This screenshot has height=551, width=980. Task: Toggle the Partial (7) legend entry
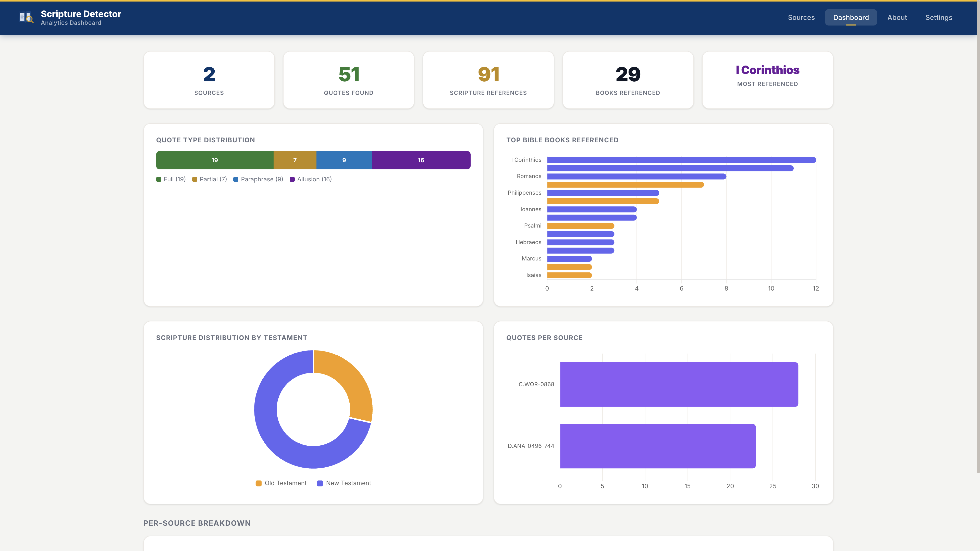[x=210, y=179]
